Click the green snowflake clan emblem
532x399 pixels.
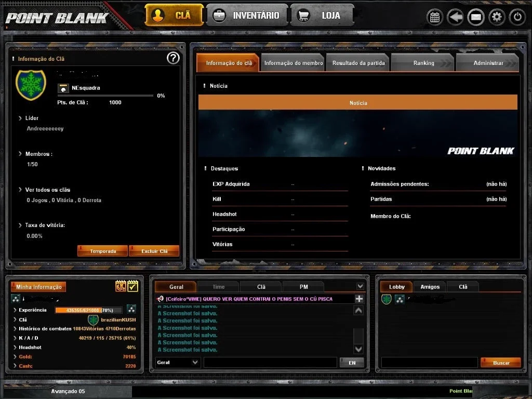31,85
